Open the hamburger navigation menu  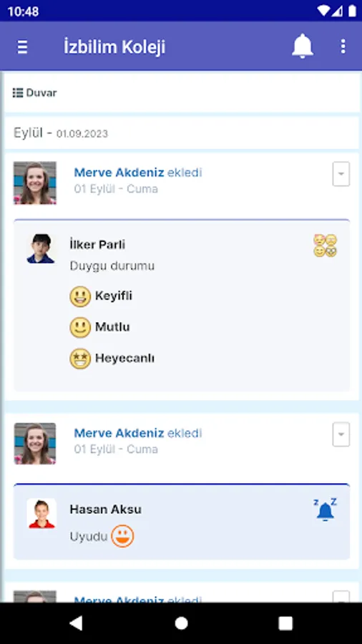[x=22, y=47]
